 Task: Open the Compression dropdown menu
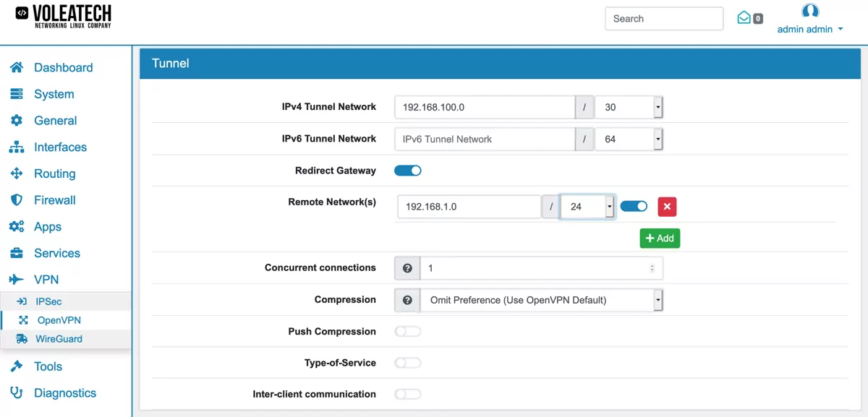click(x=657, y=299)
